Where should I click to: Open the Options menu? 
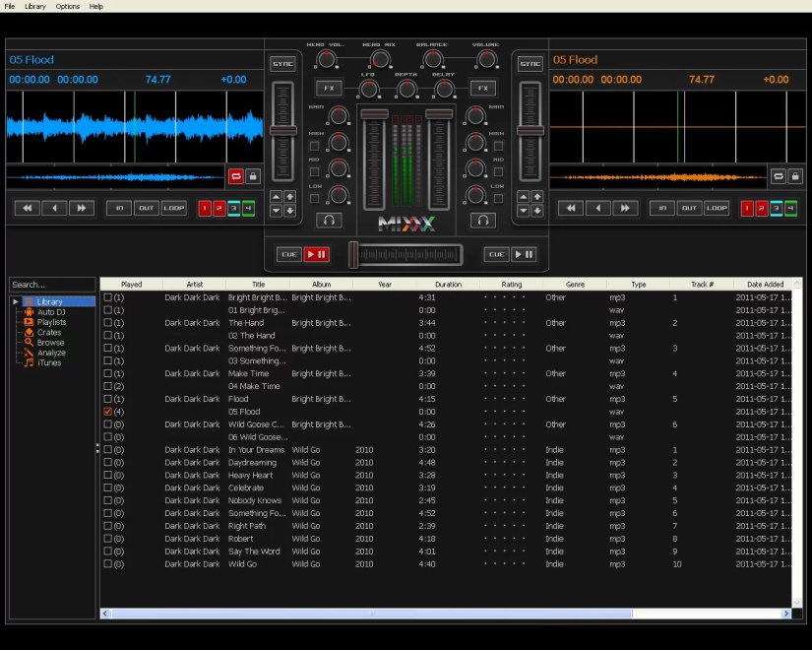[x=66, y=6]
